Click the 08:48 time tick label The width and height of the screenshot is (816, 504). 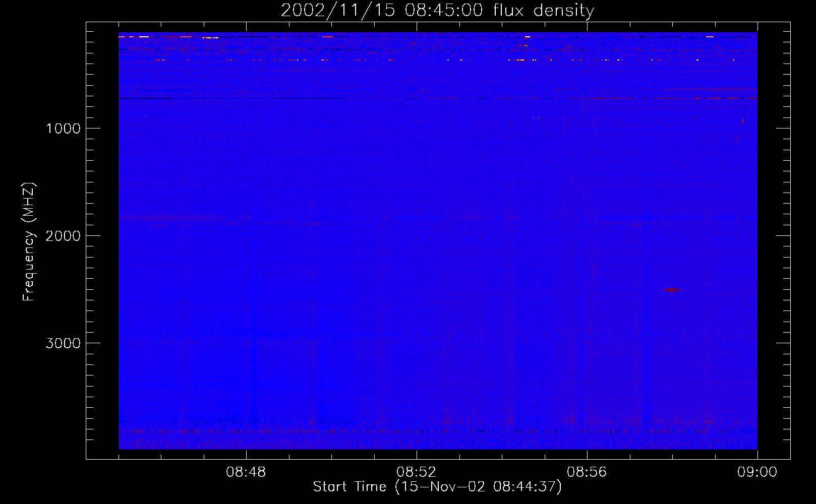pos(246,472)
